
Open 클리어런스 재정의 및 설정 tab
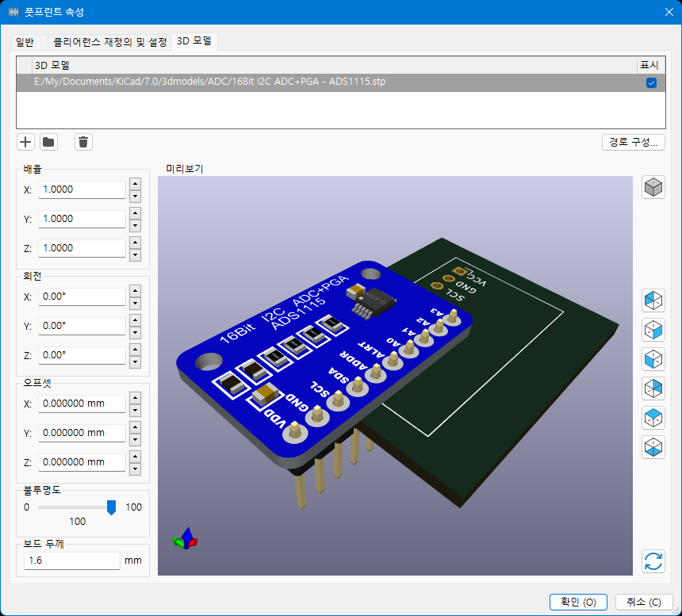pos(109,42)
